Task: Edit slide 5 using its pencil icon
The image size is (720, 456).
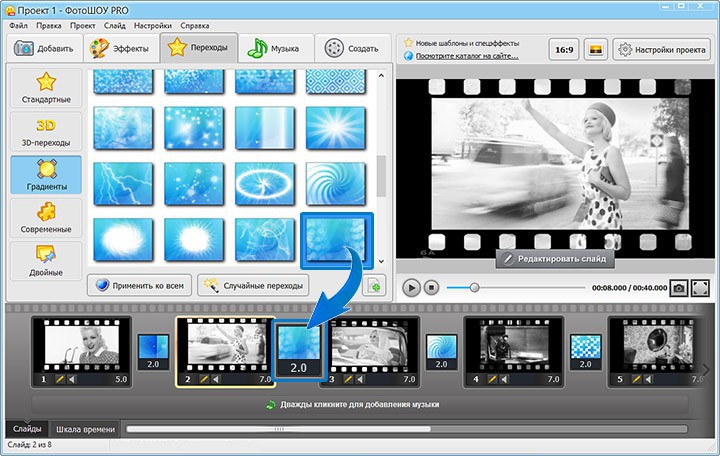Action: point(636,379)
